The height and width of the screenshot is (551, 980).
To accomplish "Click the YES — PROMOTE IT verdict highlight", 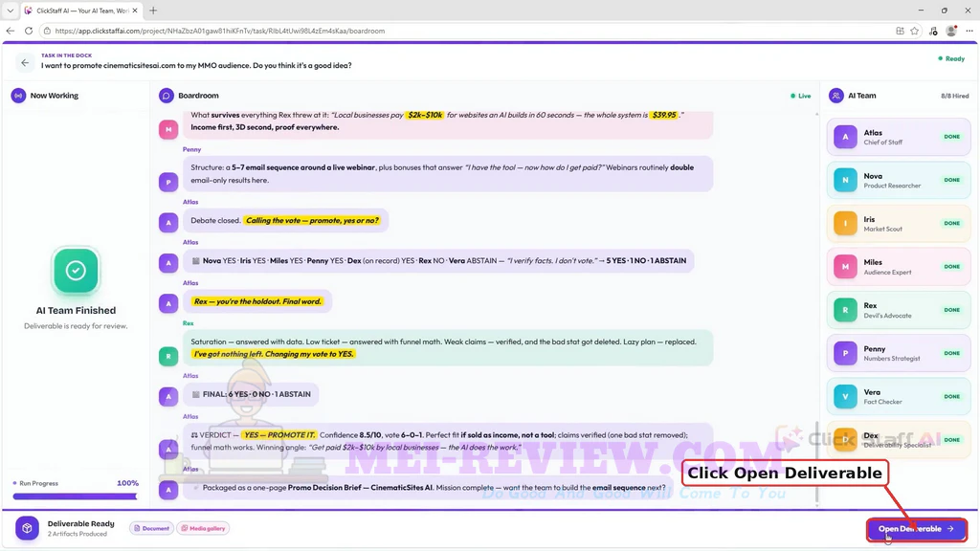I will (279, 435).
